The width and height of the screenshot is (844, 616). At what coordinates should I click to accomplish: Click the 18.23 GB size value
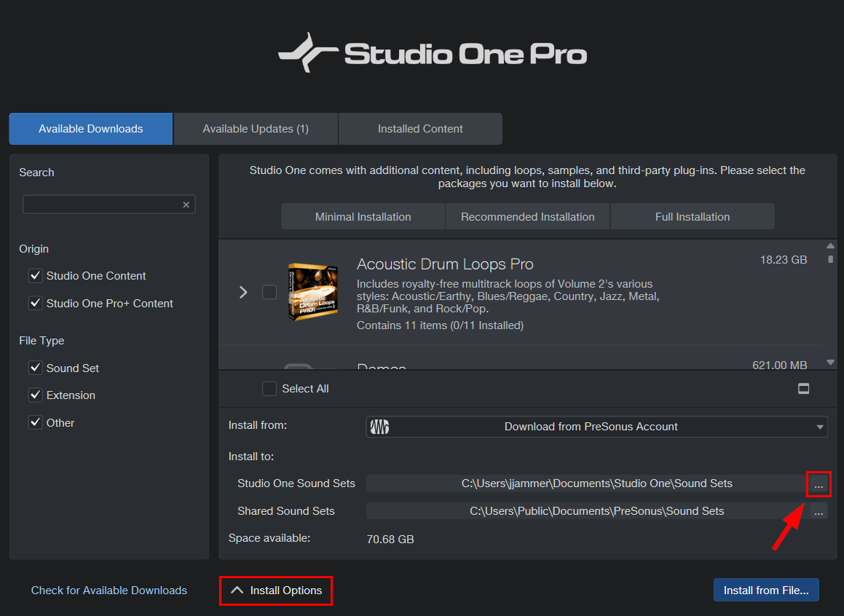pos(783,260)
